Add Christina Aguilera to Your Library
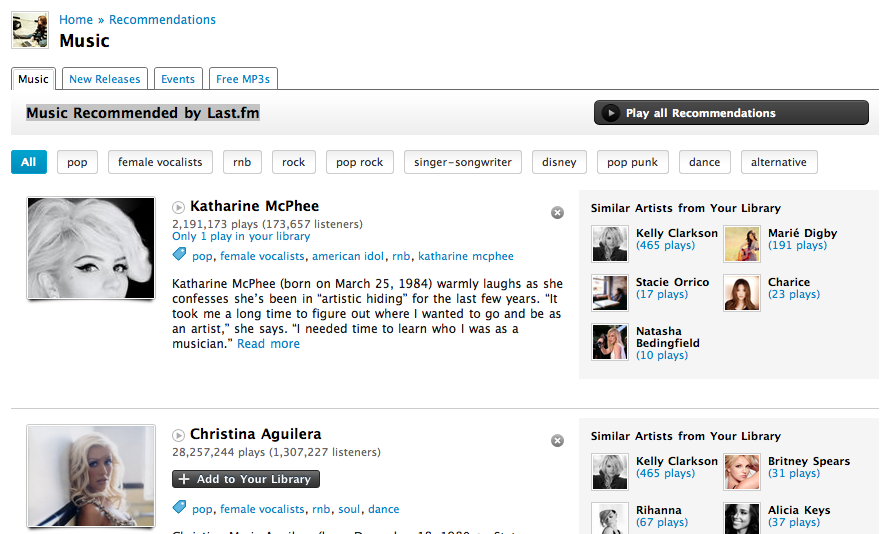This screenshot has width=894, height=534. pos(246,479)
